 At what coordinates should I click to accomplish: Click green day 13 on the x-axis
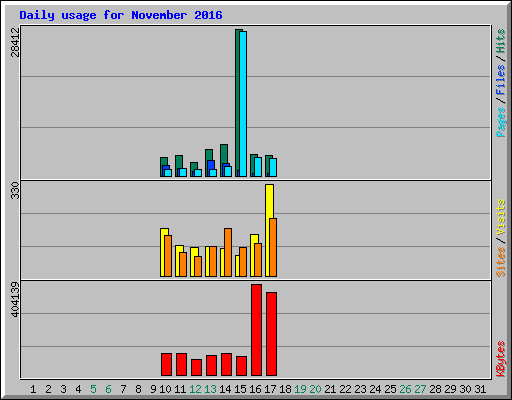pos(210,389)
